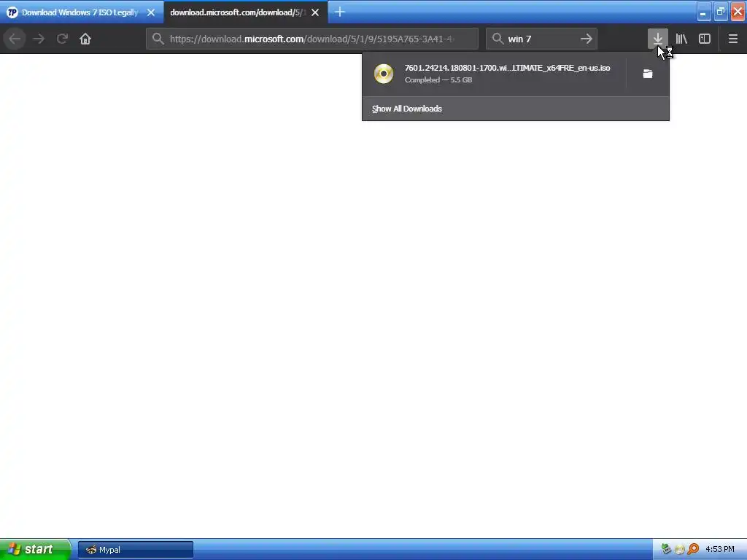The width and height of the screenshot is (747, 560).
Task: Click the magnifier icon in the search box
Action: point(498,39)
